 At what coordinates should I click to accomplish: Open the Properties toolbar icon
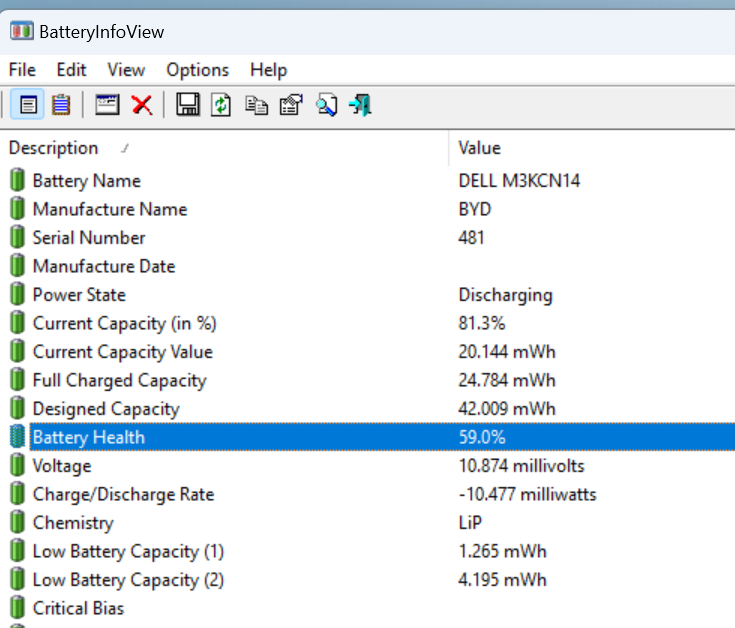291,105
